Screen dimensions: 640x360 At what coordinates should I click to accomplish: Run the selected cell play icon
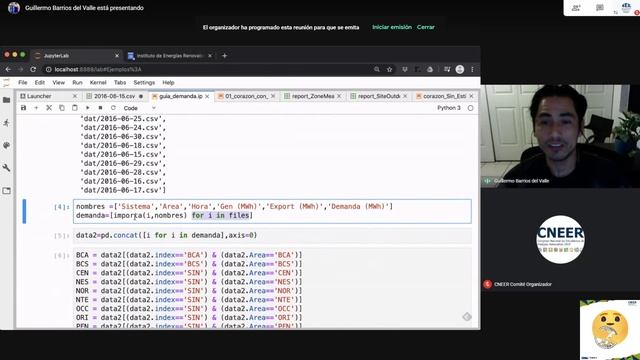[87, 108]
